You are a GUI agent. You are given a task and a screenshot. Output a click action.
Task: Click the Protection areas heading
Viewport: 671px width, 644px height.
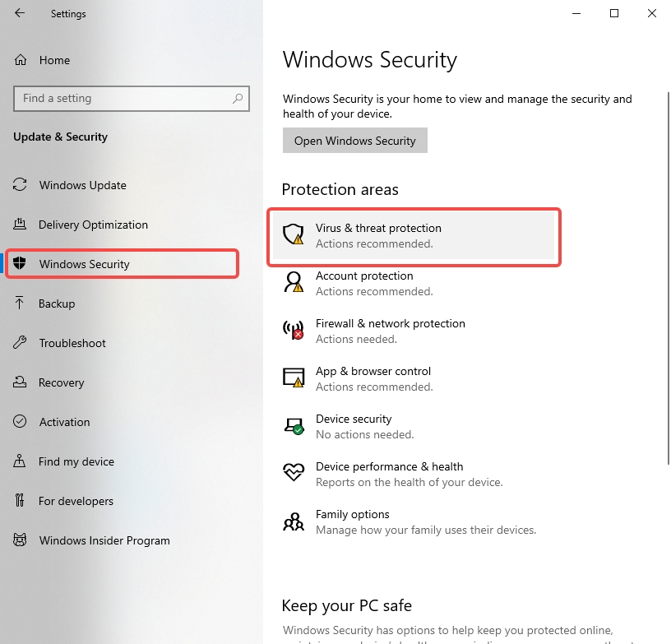tap(340, 189)
